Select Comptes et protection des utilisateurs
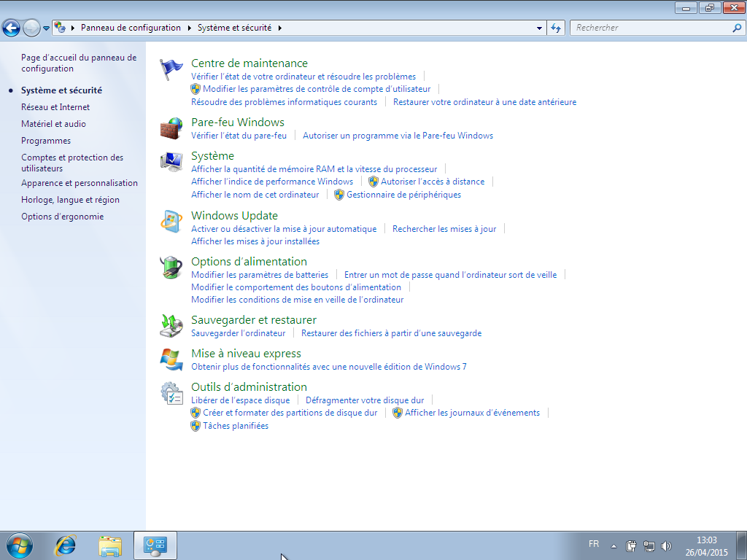The image size is (747, 560). point(72,163)
